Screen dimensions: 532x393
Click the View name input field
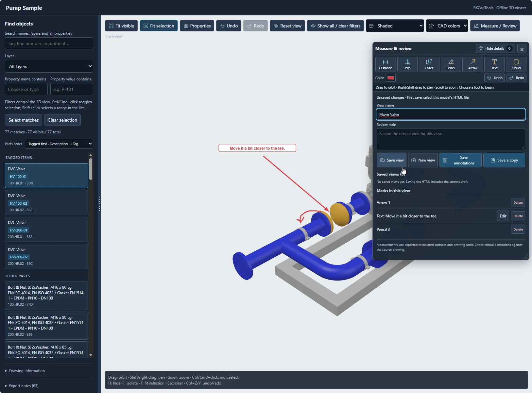click(x=451, y=114)
